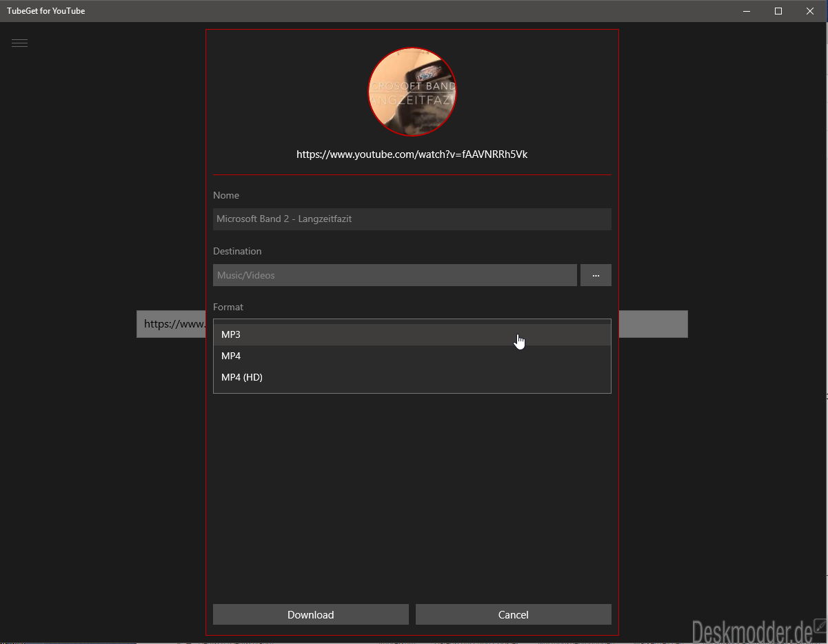The image size is (828, 644).
Task: Open the destination browse (...) button
Action: coord(596,275)
